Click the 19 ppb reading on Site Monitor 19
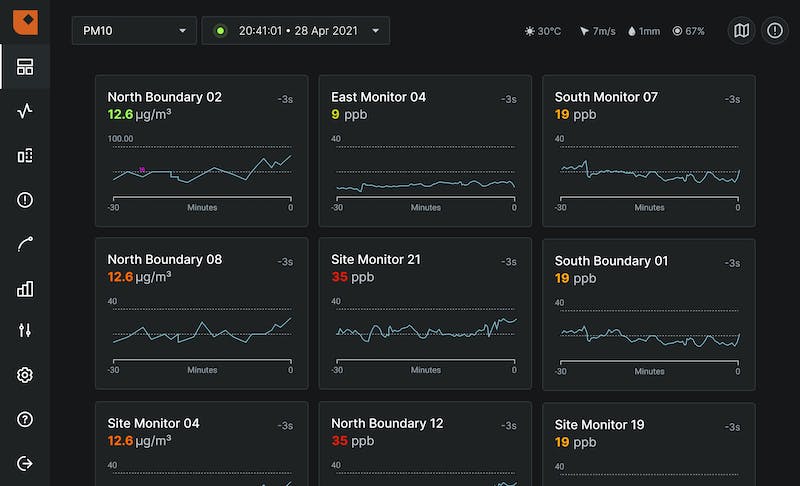 click(576, 442)
